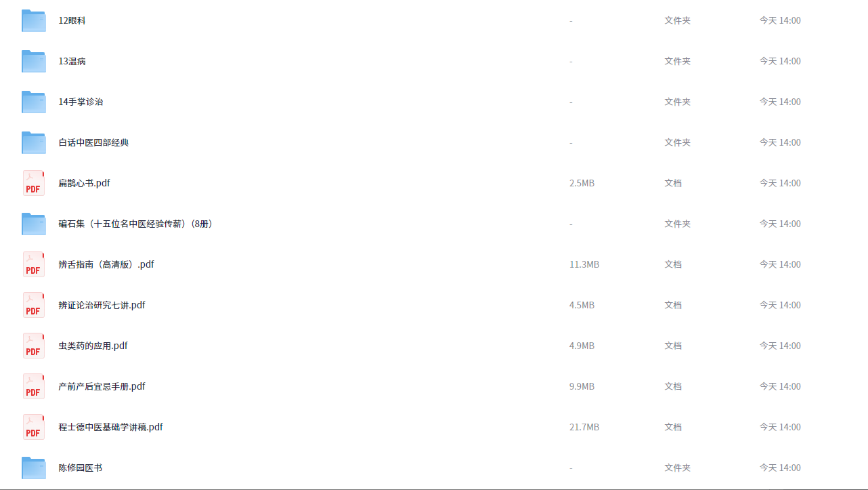The width and height of the screenshot is (868, 490).
Task: Click the 白话中医四部经典 folder name
Action: tap(94, 142)
